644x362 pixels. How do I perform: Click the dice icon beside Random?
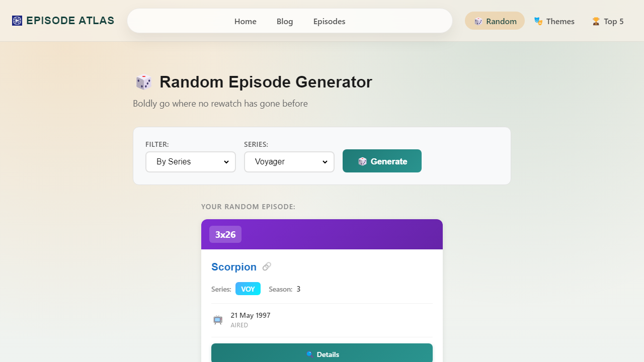coord(478,21)
